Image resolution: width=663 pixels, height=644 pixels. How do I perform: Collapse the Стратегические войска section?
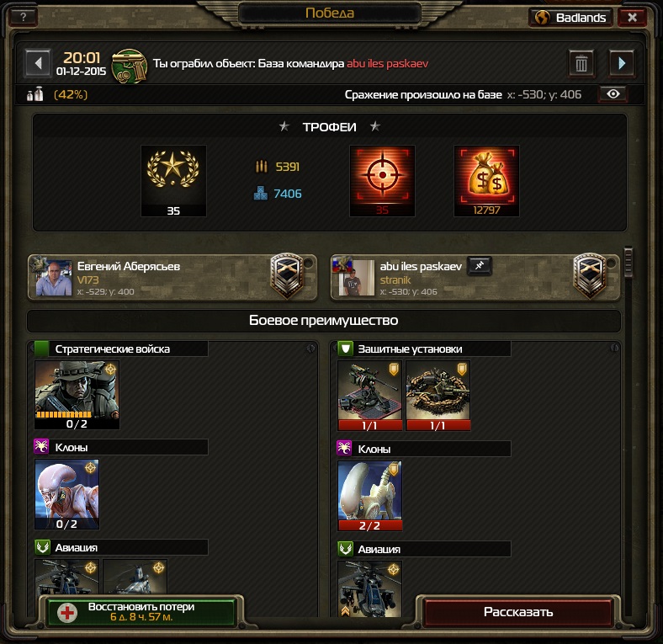[x=310, y=349]
